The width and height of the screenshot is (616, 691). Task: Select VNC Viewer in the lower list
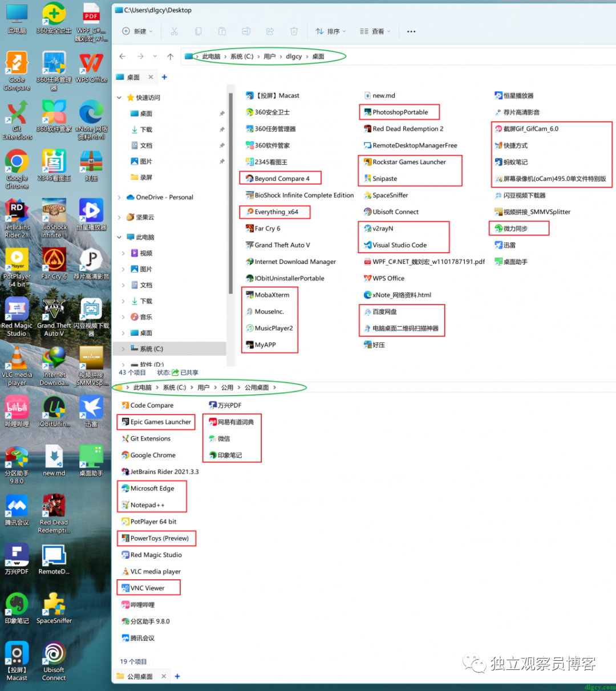[x=143, y=588]
